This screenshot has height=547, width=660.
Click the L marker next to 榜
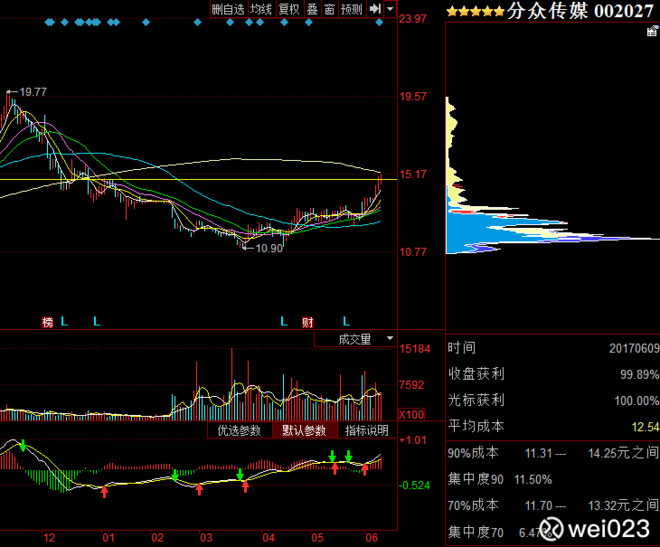[x=64, y=322]
